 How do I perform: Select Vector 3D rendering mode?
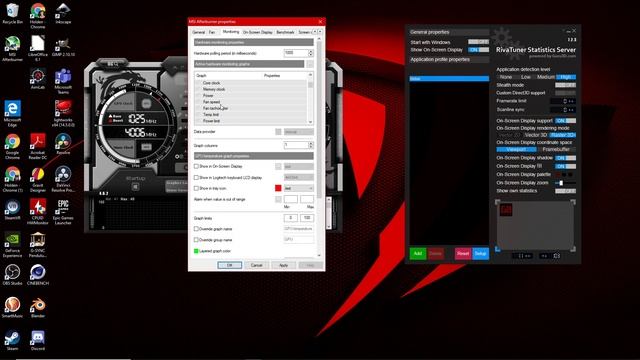(x=536, y=135)
